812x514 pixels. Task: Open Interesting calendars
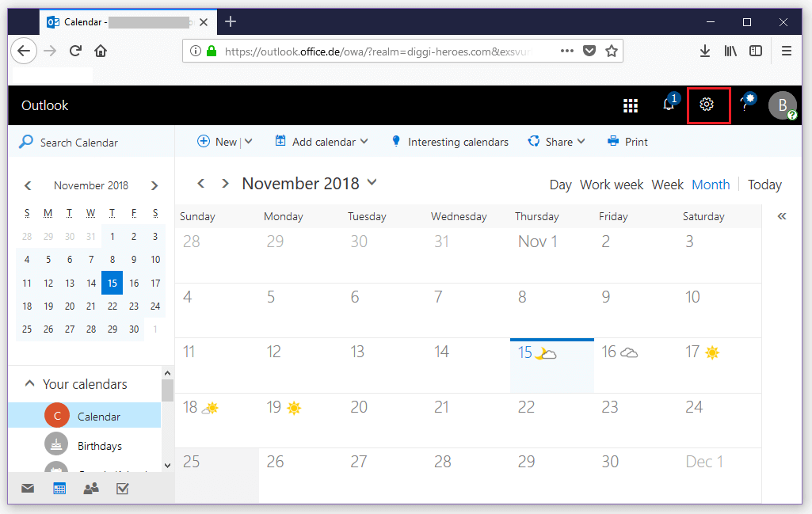[450, 141]
